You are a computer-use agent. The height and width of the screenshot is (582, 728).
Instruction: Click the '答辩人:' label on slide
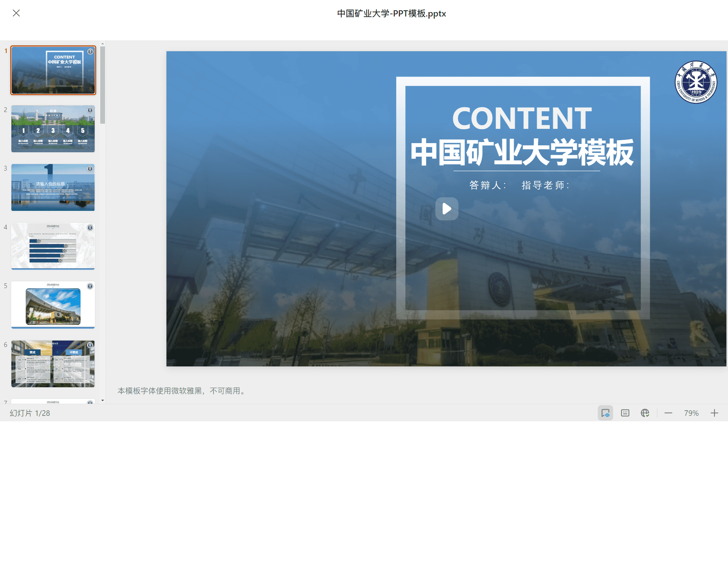[x=488, y=185]
